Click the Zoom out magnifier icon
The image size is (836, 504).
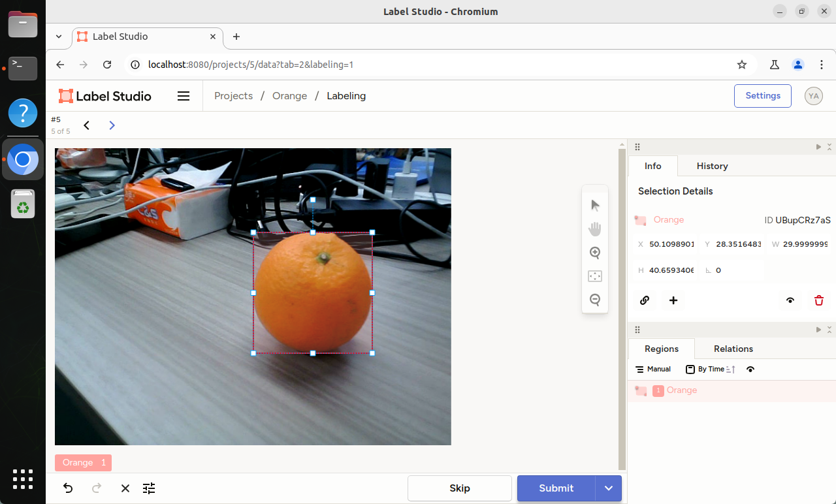(x=595, y=300)
